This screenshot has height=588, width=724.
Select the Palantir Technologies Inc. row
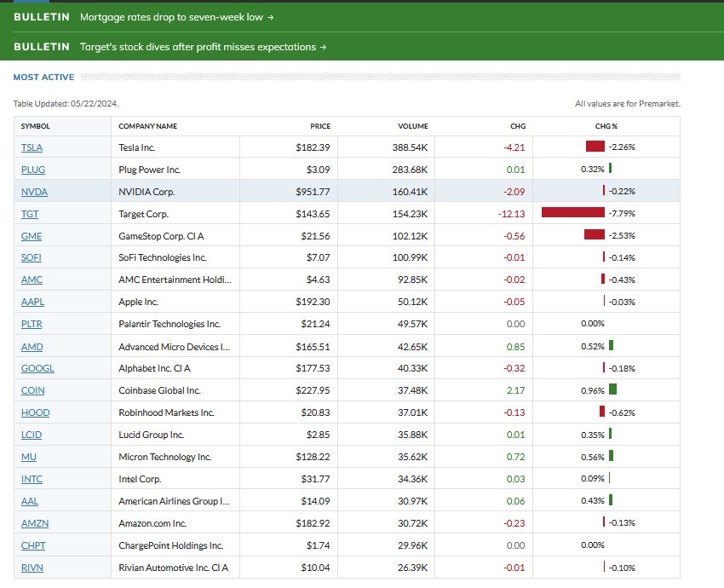[170, 324]
